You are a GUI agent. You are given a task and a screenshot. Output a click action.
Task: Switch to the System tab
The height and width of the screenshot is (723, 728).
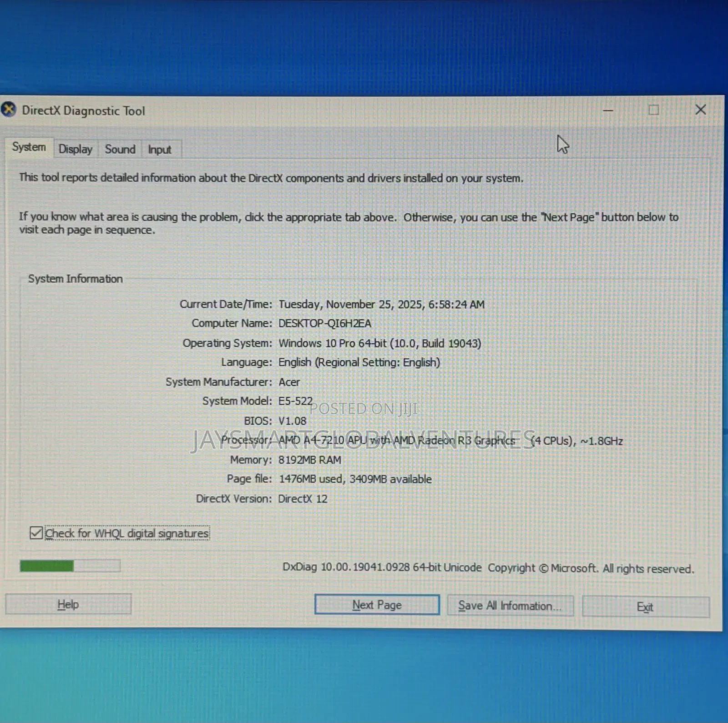[x=29, y=147]
